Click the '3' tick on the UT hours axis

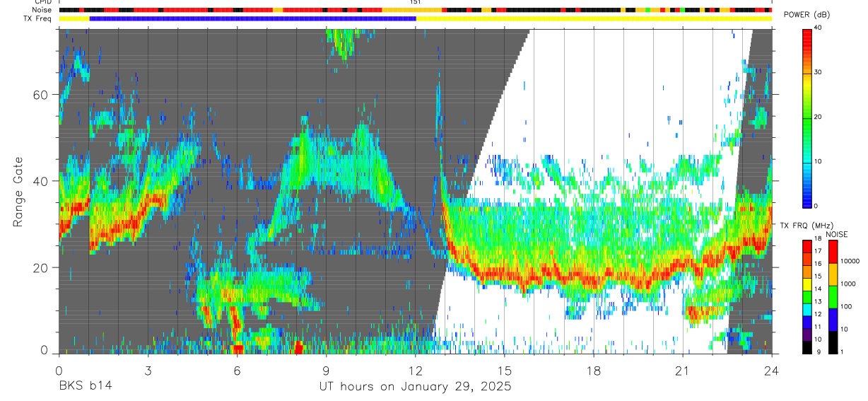148,371
